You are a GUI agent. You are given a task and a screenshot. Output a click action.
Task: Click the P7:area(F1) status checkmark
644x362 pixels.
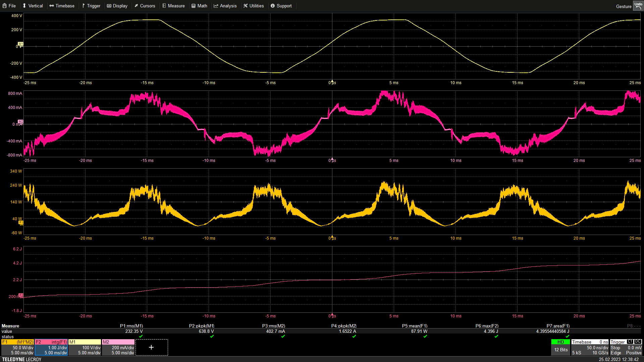point(568,337)
